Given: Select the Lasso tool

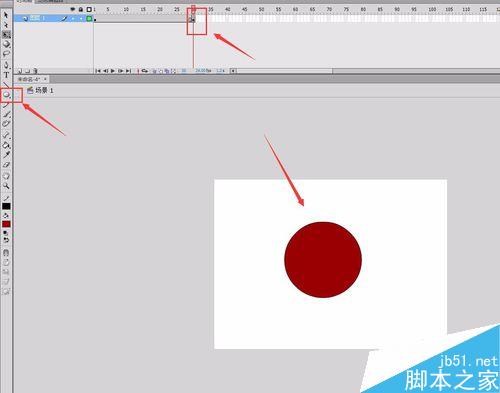Looking at the screenshot, I should (6, 54).
